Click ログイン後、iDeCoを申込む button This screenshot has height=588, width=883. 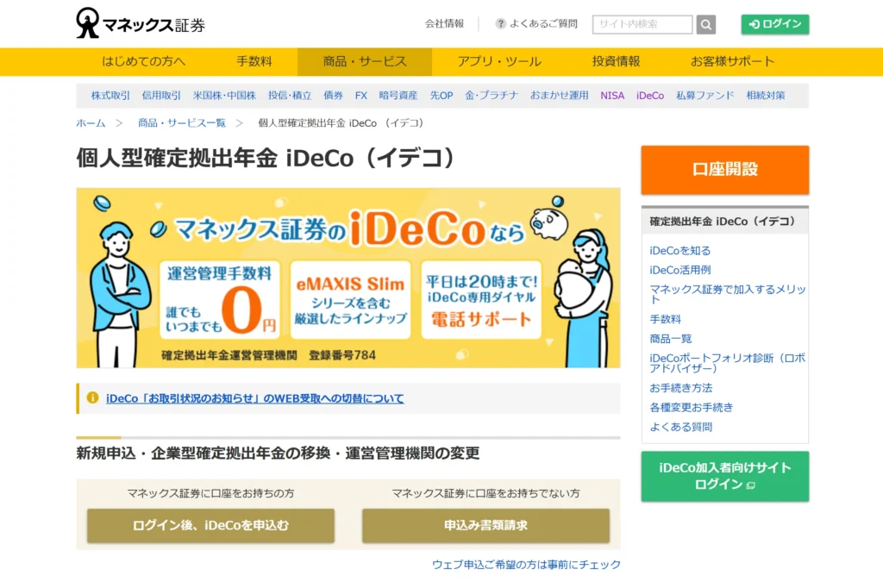point(210,525)
